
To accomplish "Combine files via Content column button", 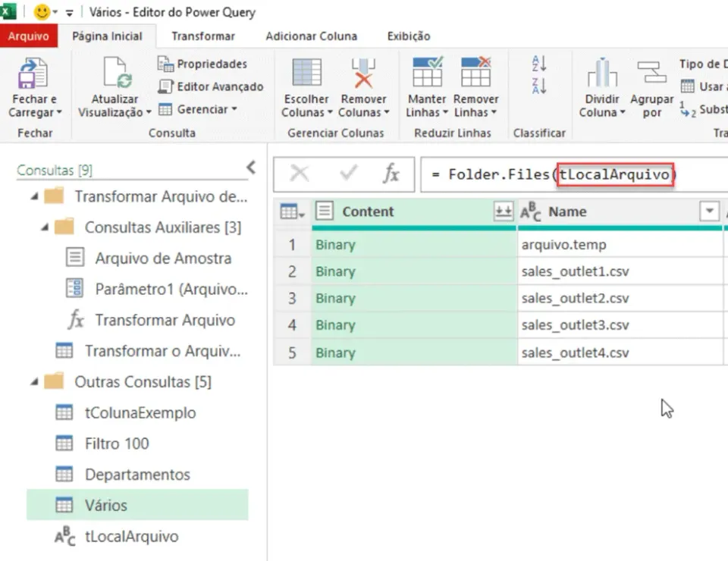I will tap(504, 212).
